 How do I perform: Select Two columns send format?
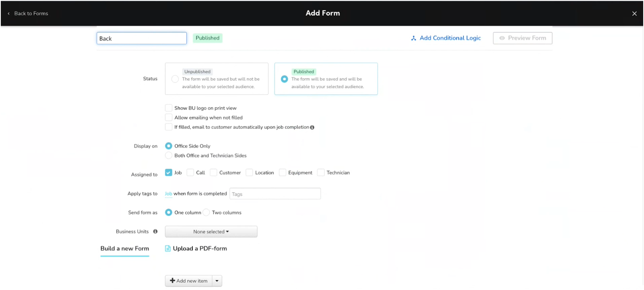(x=206, y=212)
